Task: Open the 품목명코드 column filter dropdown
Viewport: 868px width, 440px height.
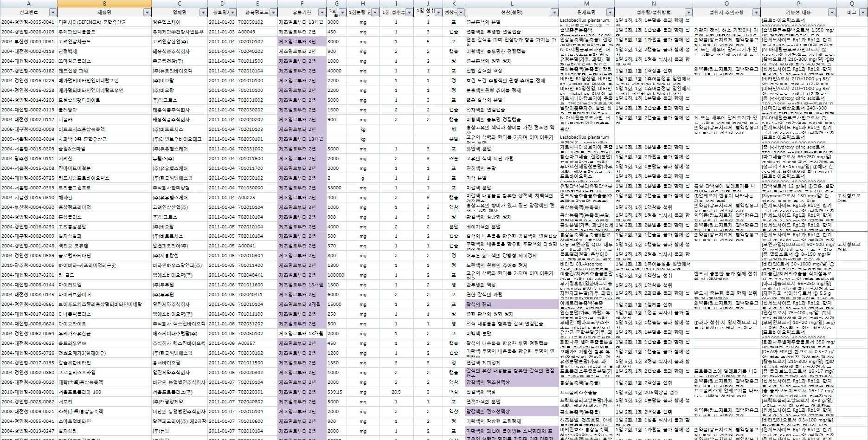Action: (273, 13)
